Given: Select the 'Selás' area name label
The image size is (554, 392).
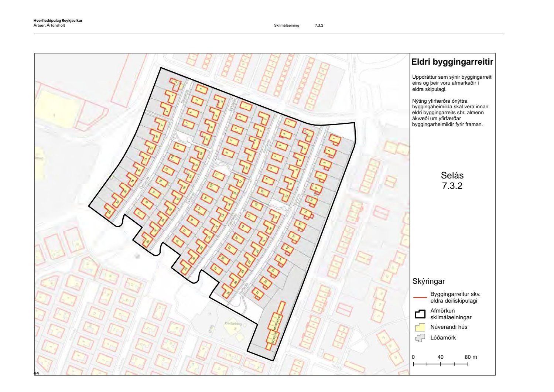Looking at the screenshot, I should click(x=452, y=175).
